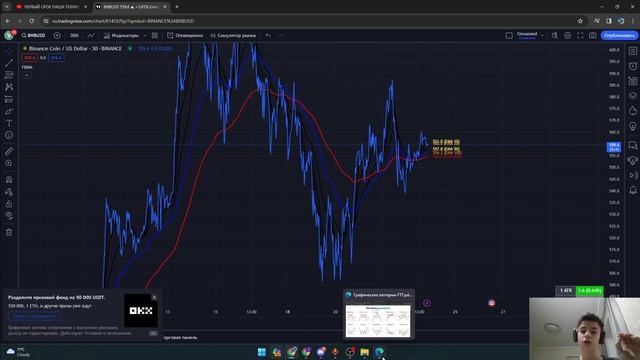Change the chart style with the line icon
The width and height of the screenshot is (640, 360).
tap(91, 36)
